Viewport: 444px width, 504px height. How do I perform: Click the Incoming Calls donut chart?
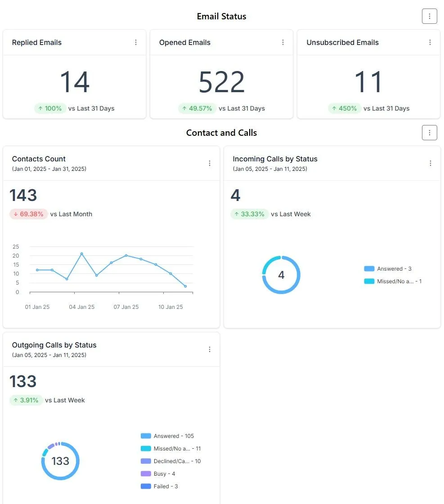281,275
